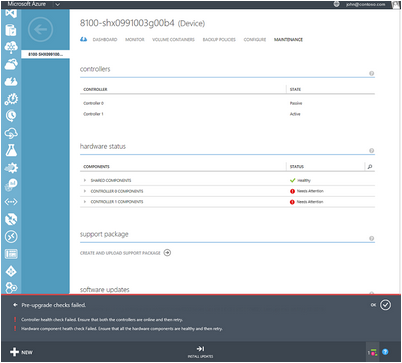This screenshot has height=363, width=402.
Task: Open the diamond directory sidebar icon
Action: click(x=11, y=271)
